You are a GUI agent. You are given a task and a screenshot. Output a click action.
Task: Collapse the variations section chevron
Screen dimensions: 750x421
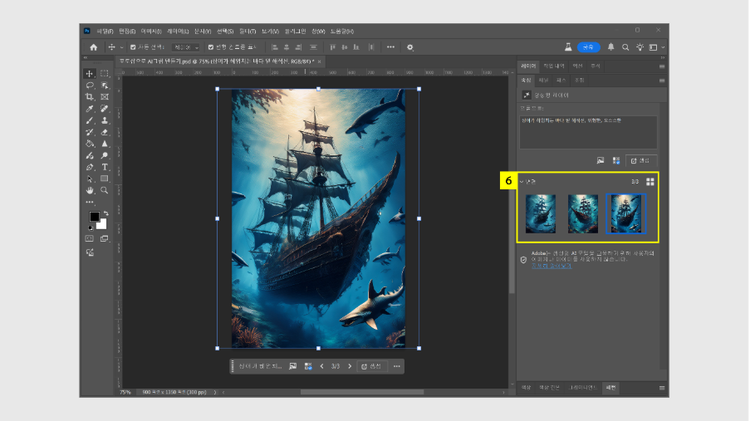522,181
